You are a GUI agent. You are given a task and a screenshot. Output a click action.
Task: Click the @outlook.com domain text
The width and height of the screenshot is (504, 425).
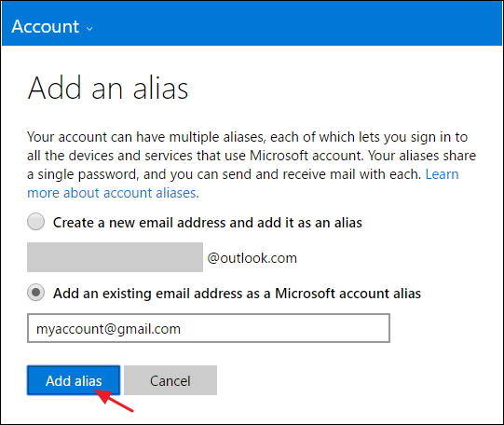click(252, 258)
